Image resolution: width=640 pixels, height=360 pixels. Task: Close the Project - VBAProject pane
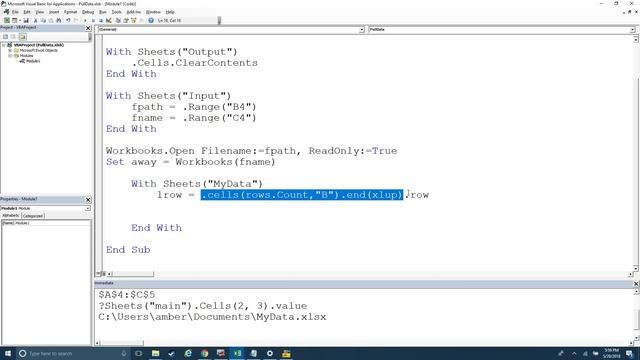click(88, 28)
